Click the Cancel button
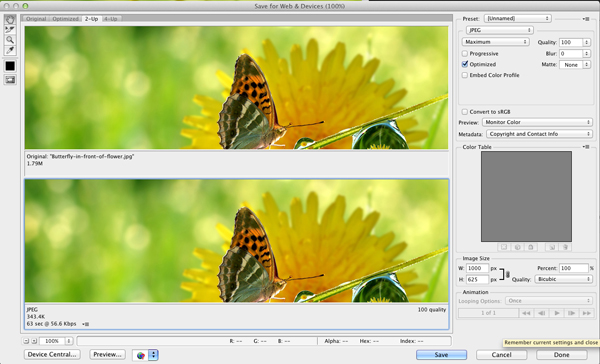This screenshot has height=364, width=600. (x=501, y=355)
